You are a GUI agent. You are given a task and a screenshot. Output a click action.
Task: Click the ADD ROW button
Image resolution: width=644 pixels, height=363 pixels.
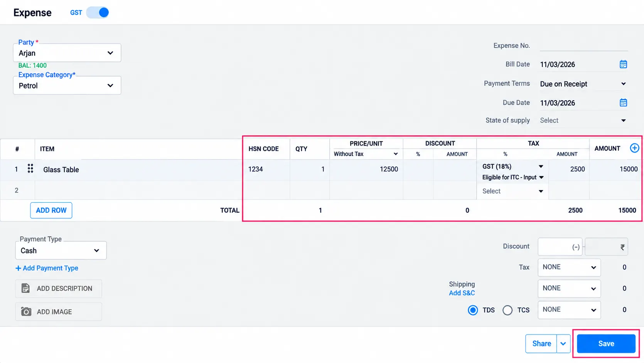(51, 210)
